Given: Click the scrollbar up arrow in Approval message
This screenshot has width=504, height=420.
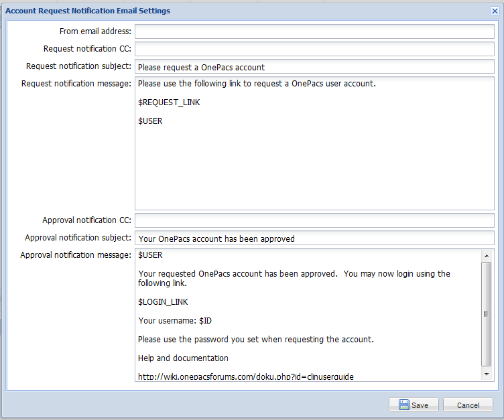Looking at the screenshot, I should 487,256.
